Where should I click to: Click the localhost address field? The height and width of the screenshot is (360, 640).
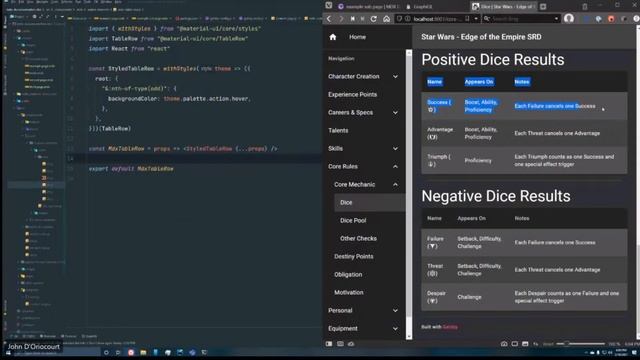click(438, 19)
